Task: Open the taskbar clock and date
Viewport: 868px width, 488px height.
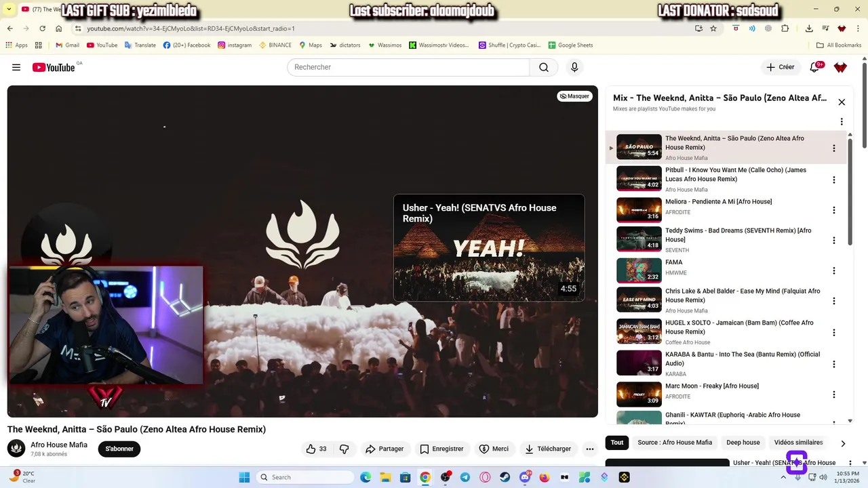Action: click(846, 477)
